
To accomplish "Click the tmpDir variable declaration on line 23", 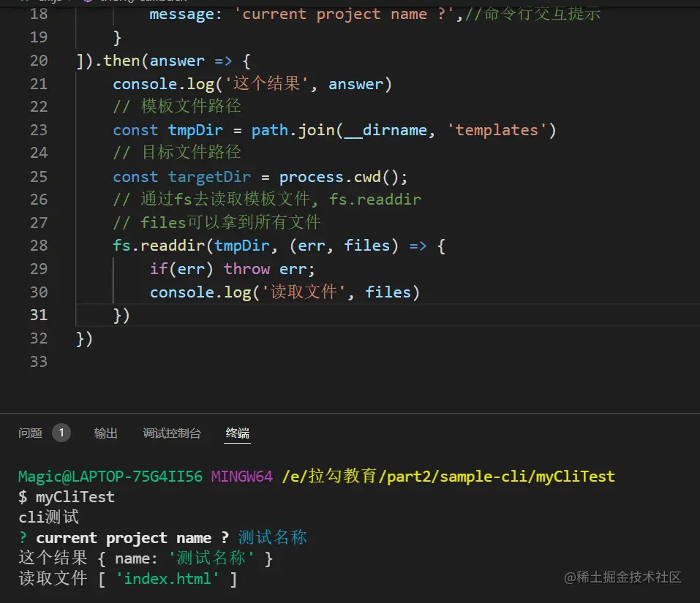I will pos(195,130).
